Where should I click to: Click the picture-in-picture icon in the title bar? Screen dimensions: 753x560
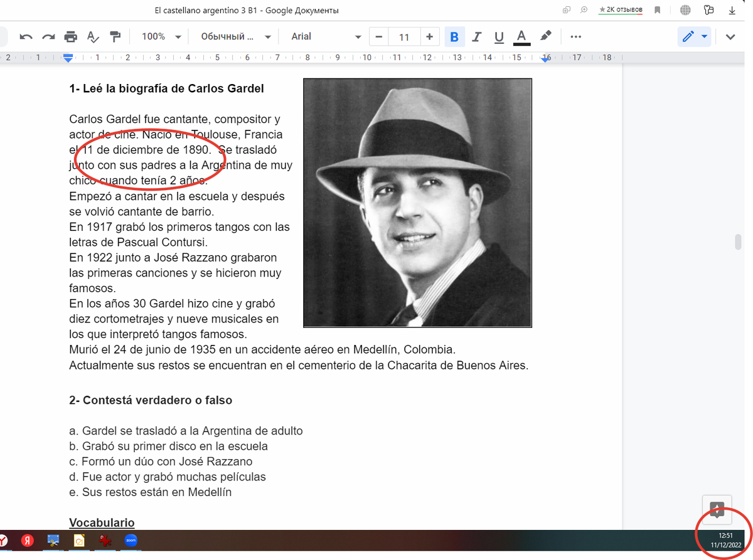click(x=566, y=9)
